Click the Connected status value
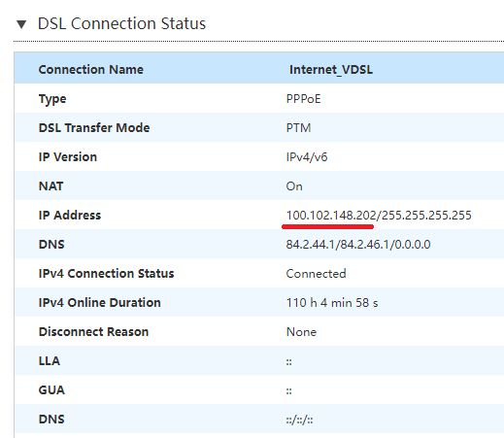Viewport: 504px width, 438px height. [x=316, y=274]
